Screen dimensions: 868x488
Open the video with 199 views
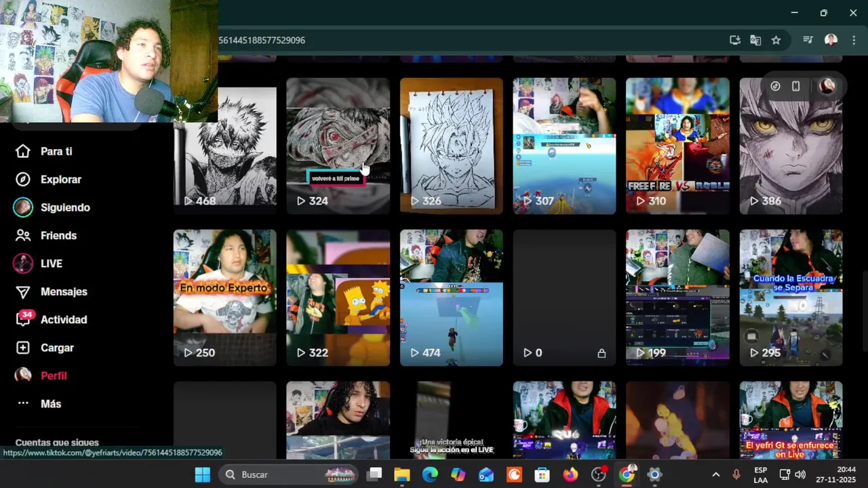pyautogui.click(x=678, y=298)
